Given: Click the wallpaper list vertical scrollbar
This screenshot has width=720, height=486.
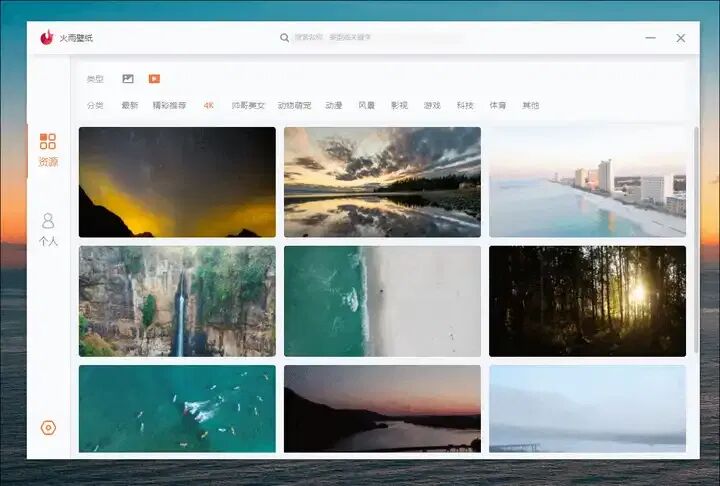Looking at the screenshot, I should [696, 240].
